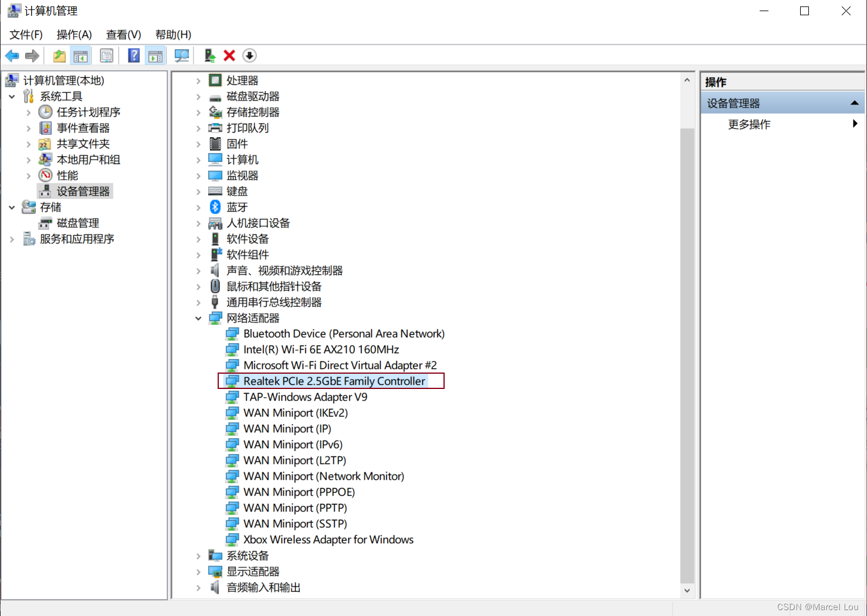The width and height of the screenshot is (867, 616).
Task: Click the adapter icon beside Intel(R) Wi-Fi 6E AX210
Action: point(233,350)
